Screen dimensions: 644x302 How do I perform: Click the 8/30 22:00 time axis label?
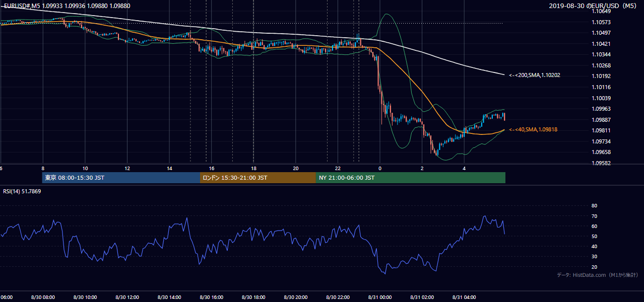pyautogui.click(x=338, y=297)
